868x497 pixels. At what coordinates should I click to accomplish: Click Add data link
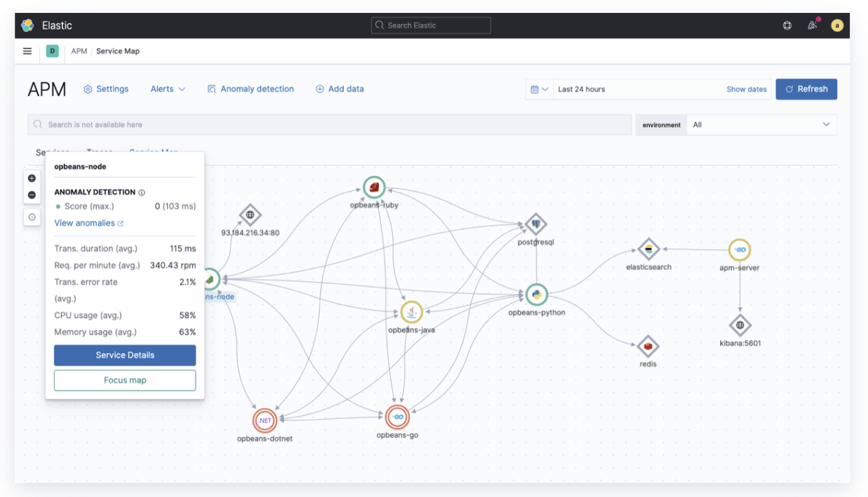339,89
